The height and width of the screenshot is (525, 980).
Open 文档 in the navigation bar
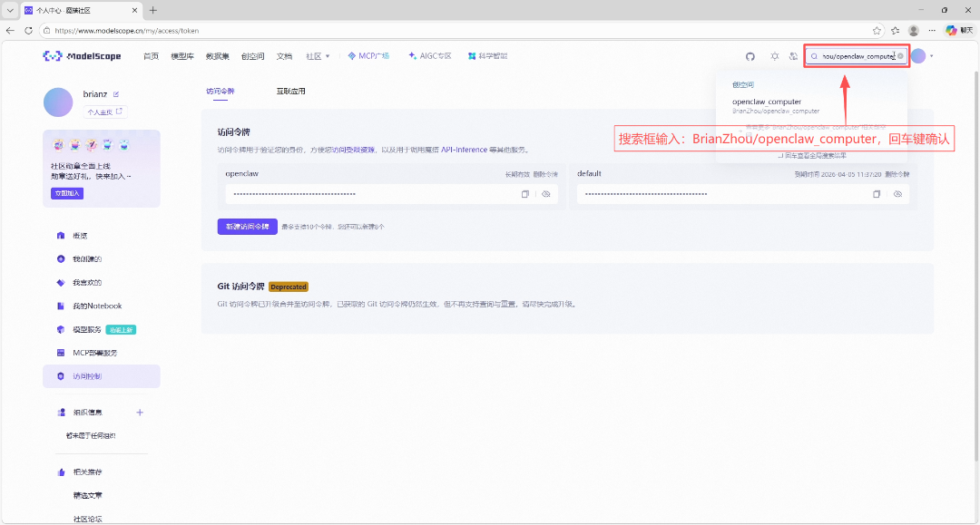tap(284, 56)
